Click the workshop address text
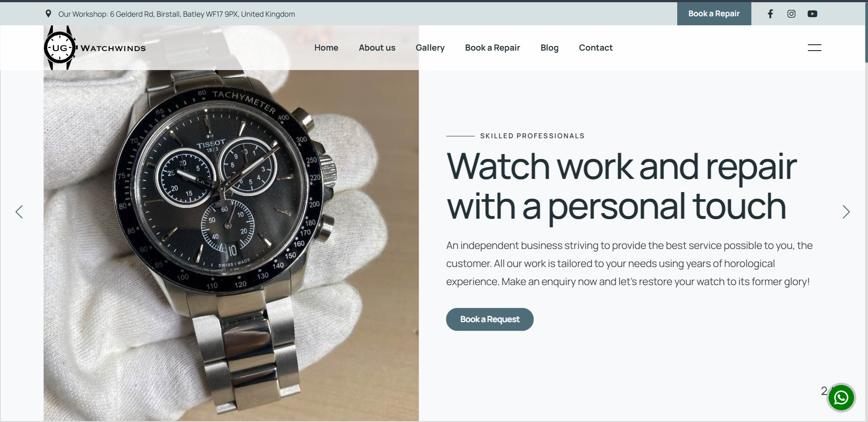Viewport: 868px width, 422px height. (x=176, y=14)
